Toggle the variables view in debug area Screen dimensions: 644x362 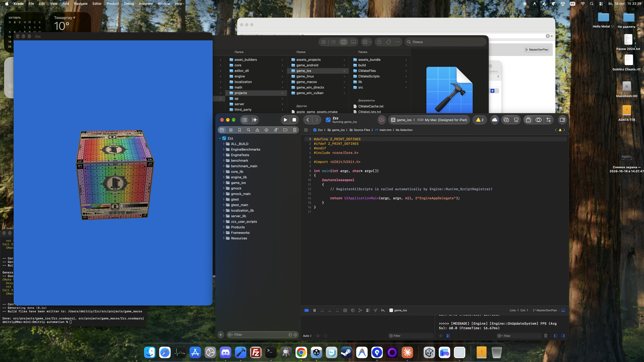coord(555,336)
